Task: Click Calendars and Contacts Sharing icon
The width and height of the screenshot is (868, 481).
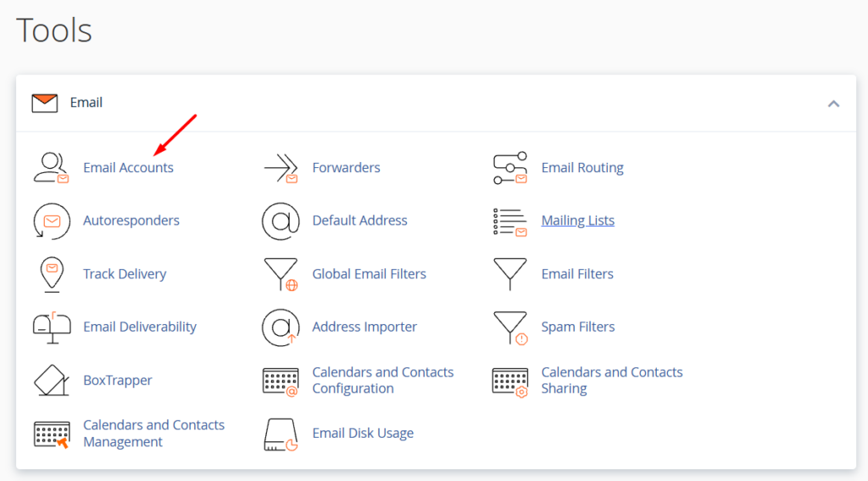Action: click(509, 382)
